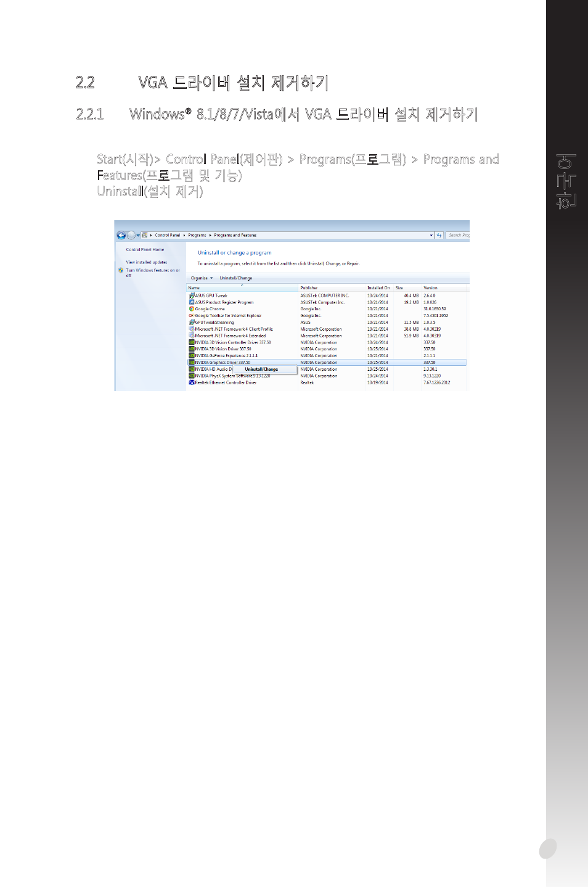
Task: Click the Back navigation arrow
Action: (x=121, y=235)
